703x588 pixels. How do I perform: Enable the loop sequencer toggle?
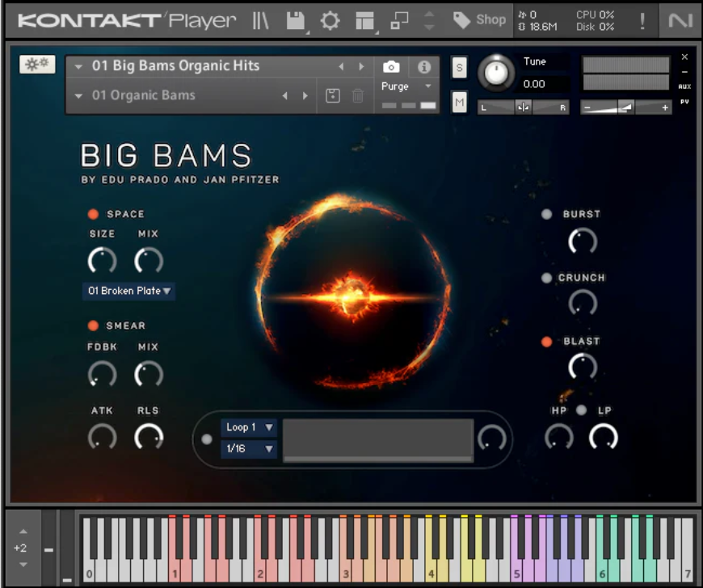pos(207,439)
